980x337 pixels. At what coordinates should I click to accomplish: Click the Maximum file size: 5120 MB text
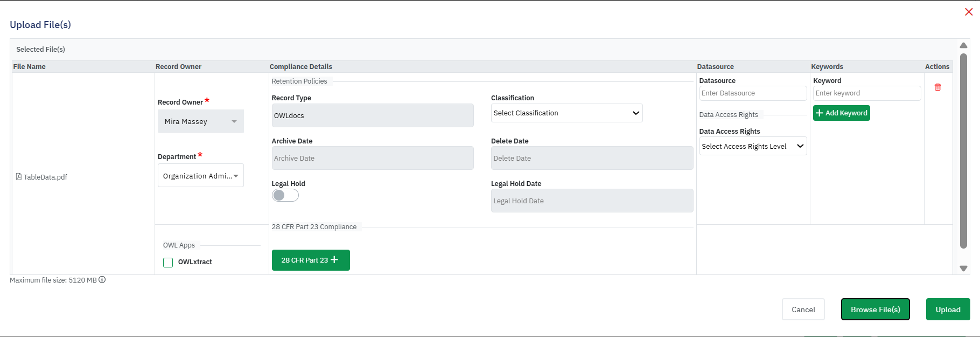click(53, 280)
